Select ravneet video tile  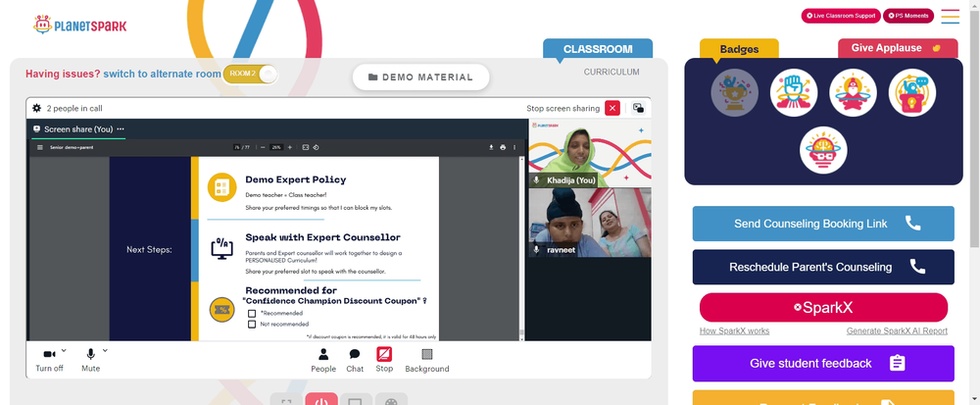point(590,223)
